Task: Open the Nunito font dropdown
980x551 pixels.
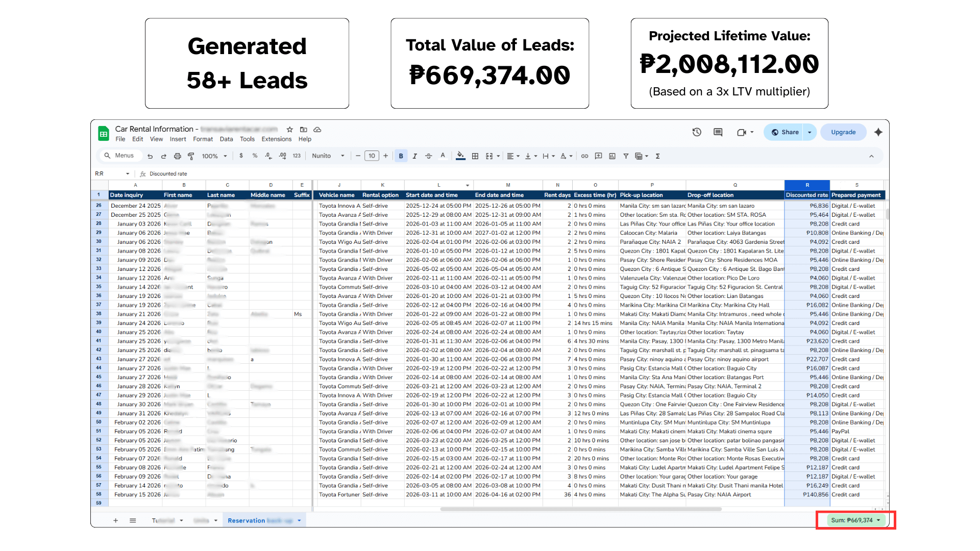Action: [328, 156]
